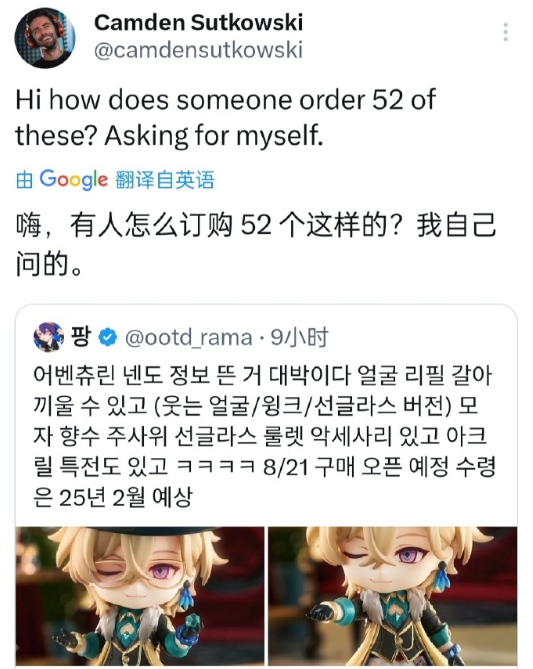
Task: Tap the translated-from-English notice link
Action: (115, 180)
